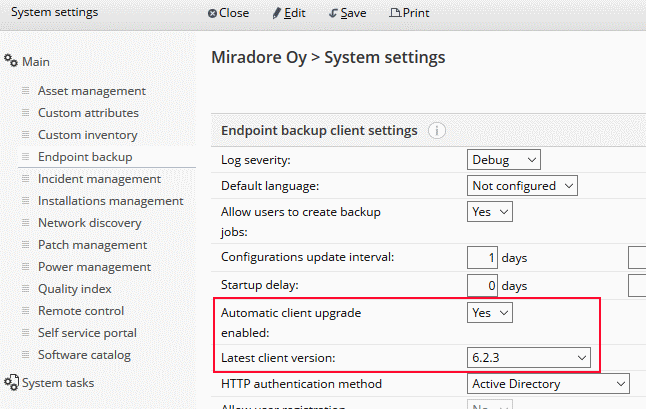This screenshot has width=646, height=409.
Task: Click the list icon beside Software catalog
Action: tap(26, 355)
